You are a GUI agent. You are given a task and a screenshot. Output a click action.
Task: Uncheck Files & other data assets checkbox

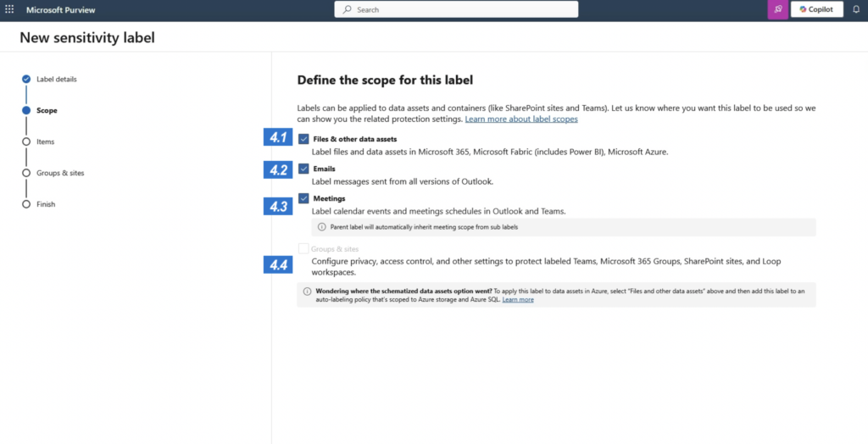pos(303,139)
